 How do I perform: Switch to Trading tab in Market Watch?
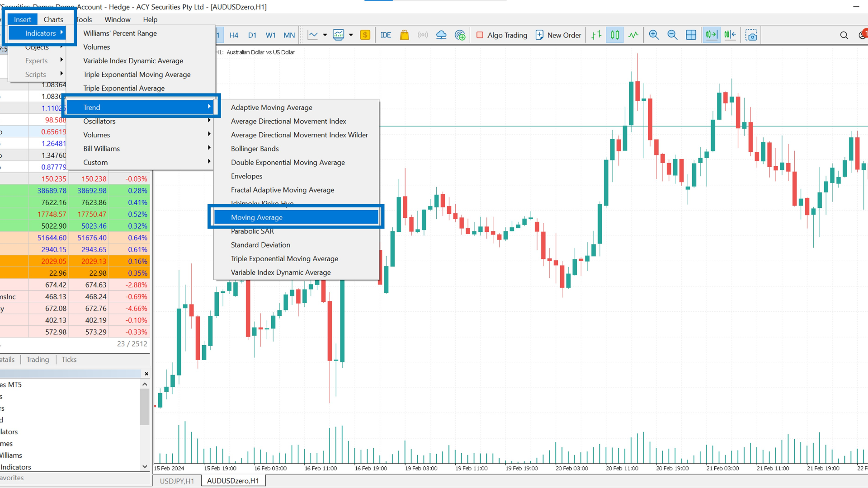pyautogui.click(x=38, y=360)
